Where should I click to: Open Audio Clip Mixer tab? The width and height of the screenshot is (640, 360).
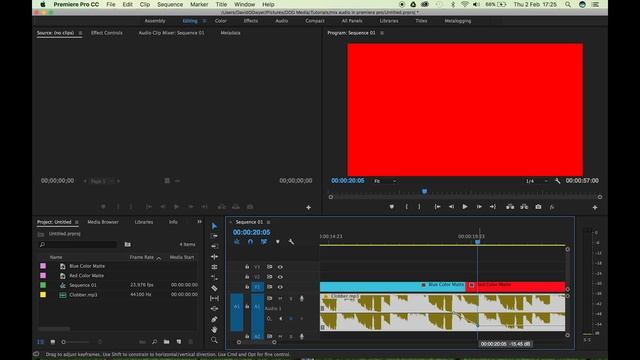pyautogui.click(x=171, y=33)
